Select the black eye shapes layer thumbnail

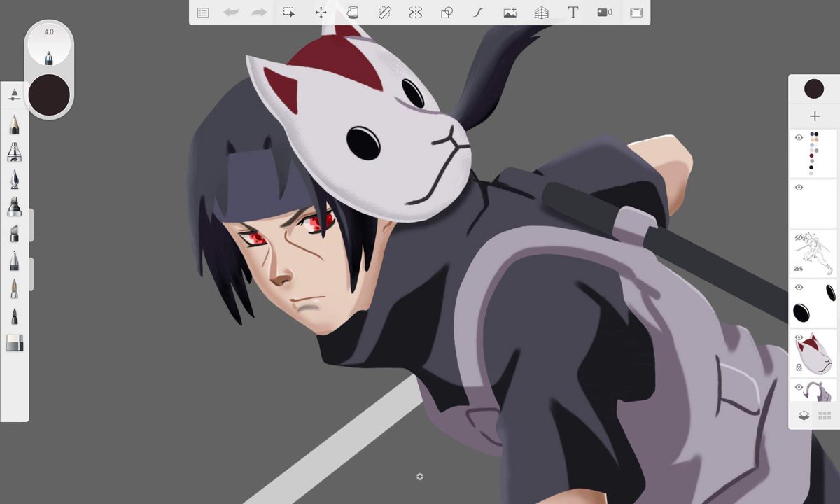(x=813, y=302)
